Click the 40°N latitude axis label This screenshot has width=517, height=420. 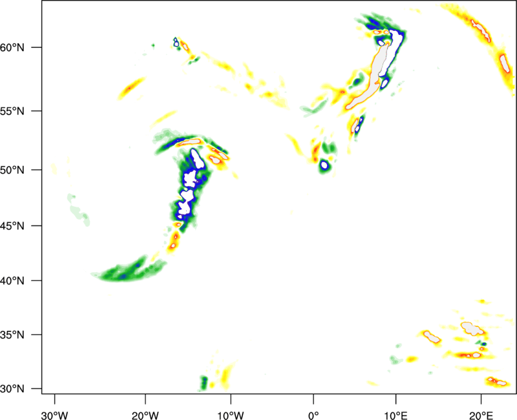[x=12, y=281]
